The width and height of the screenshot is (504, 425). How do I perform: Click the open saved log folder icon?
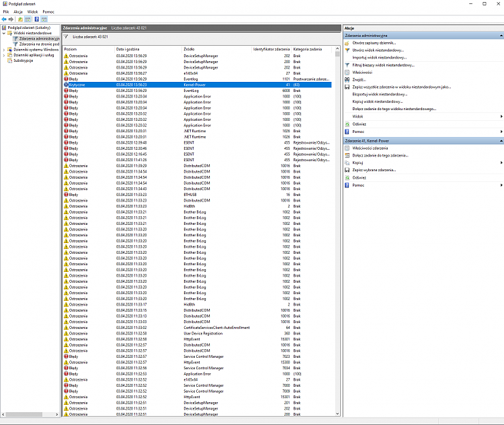point(347,43)
